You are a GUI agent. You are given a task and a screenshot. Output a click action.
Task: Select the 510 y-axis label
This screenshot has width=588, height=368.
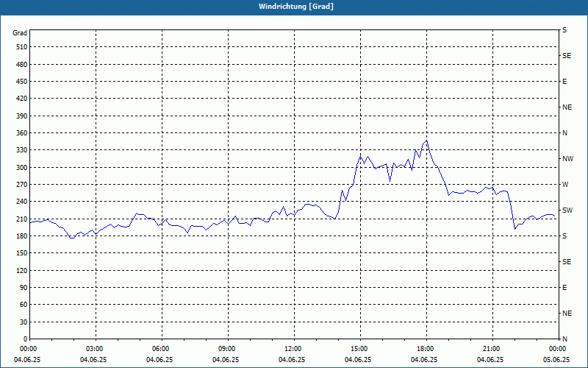[x=22, y=47]
